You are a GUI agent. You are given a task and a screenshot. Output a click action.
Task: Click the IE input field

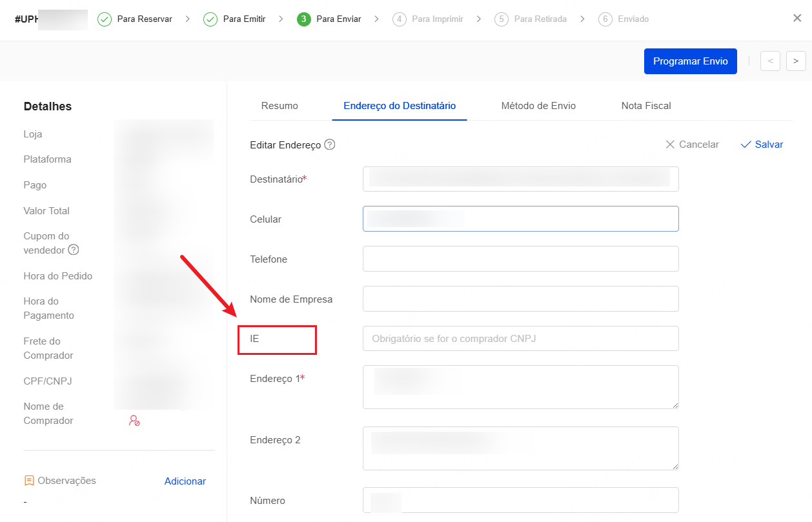tap(521, 338)
